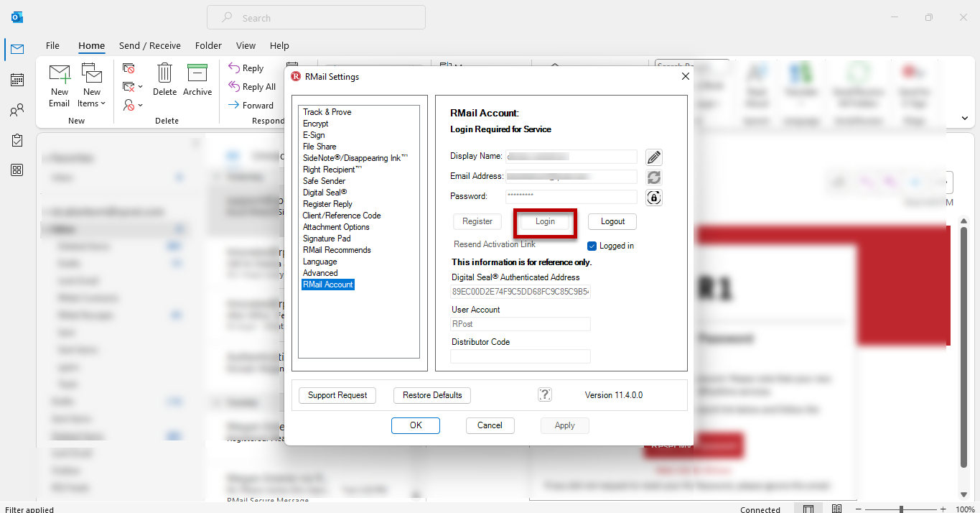The height and width of the screenshot is (513, 980).
Task: Click the lock icon next to Password
Action: point(653,198)
